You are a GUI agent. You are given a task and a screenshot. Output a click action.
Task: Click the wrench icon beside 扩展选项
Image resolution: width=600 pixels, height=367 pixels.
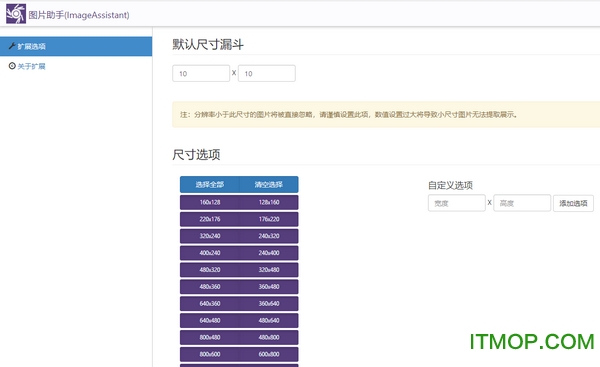coord(12,46)
